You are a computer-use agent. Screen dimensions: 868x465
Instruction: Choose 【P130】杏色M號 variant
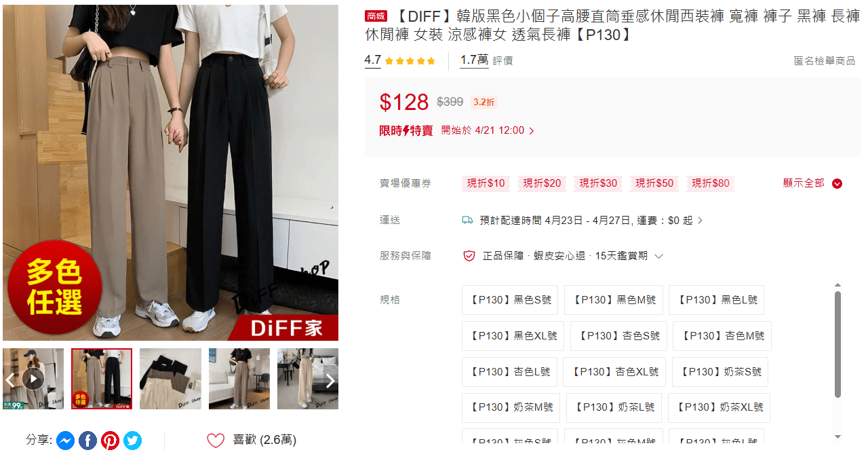[722, 336]
